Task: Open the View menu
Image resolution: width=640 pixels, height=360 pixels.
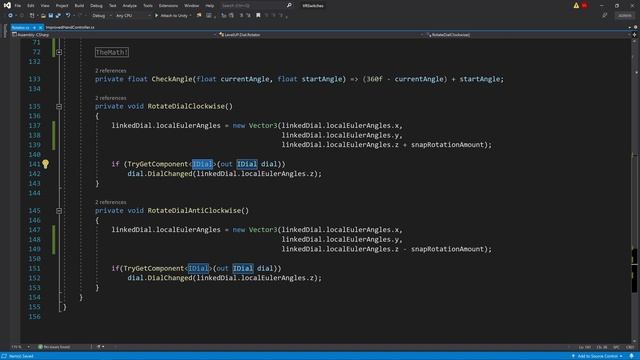Action: tap(45, 6)
